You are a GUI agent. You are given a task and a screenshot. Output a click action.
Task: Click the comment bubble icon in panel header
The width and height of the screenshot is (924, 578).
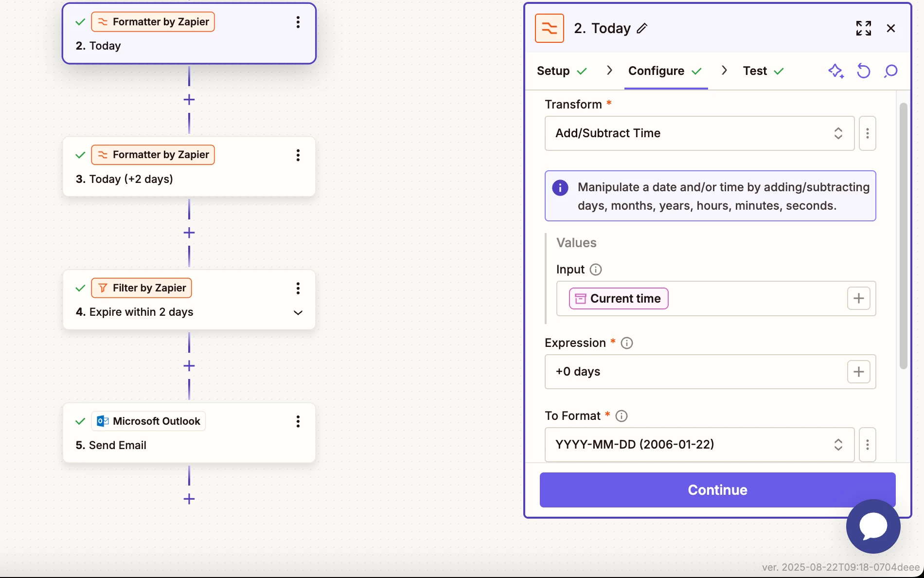[x=891, y=71]
